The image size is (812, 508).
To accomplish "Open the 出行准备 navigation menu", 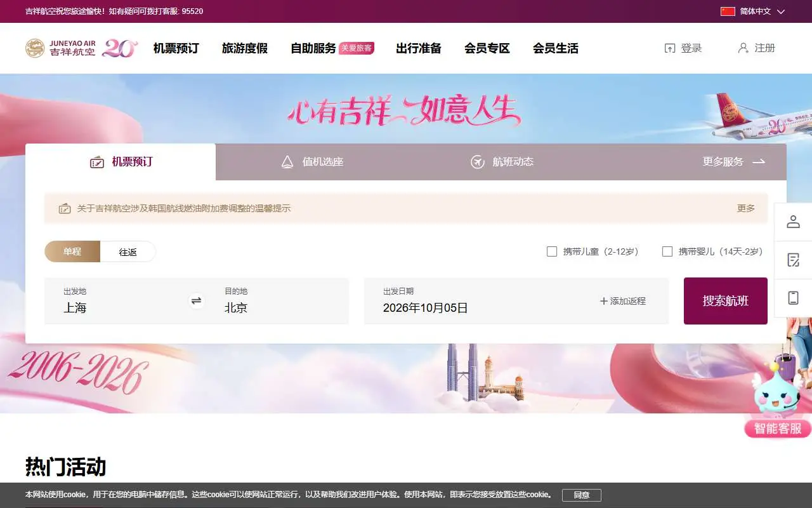I will [x=419, y=48].
